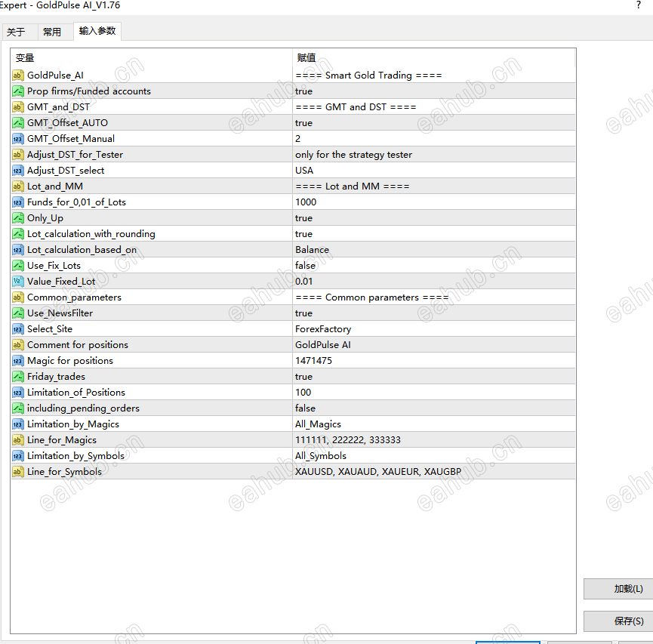Screen dimensions: 653x644
Task: Click the enum icon beside Select_Site
Action: click(x=17, y=328)
